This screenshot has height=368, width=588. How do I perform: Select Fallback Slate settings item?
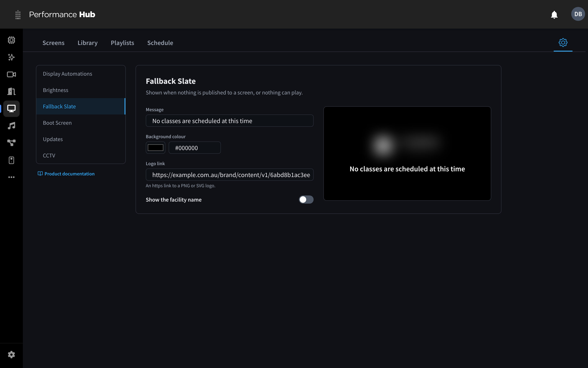pos(81,106)
